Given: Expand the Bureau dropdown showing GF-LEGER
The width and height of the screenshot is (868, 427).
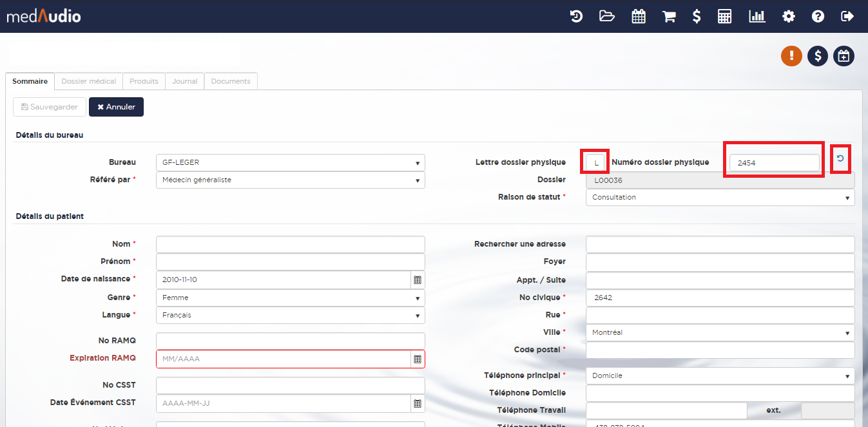Looking at the screenshot, I should click(290, 163).
